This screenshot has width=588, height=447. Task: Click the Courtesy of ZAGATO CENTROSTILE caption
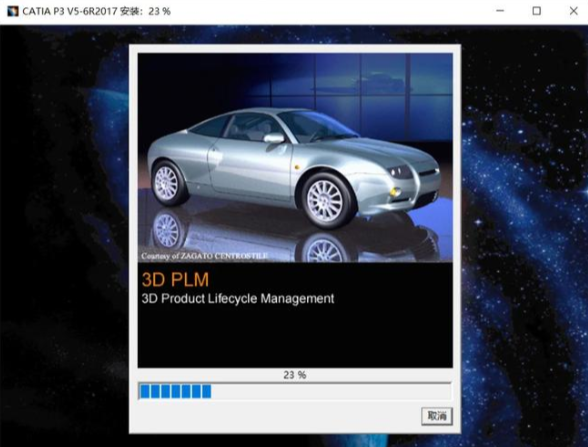click(204, 256)
